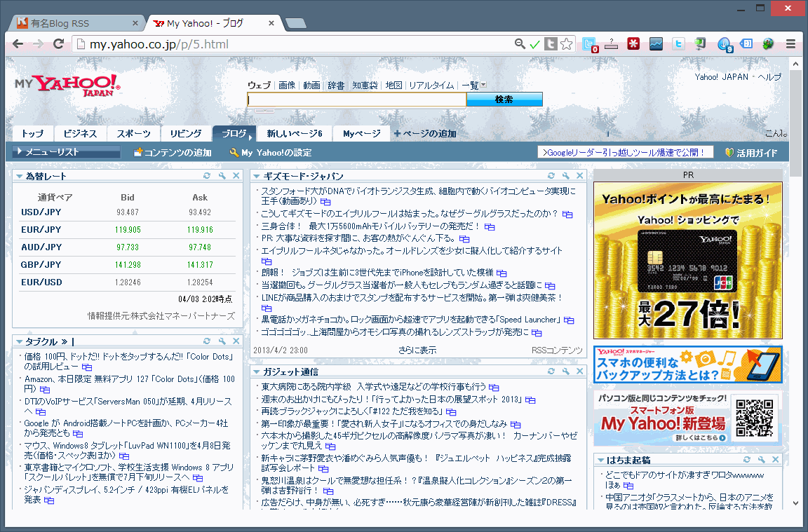808x532 pixels.
Task: Click the LastPass red asterisk extension icon
Action: (634, 44)
